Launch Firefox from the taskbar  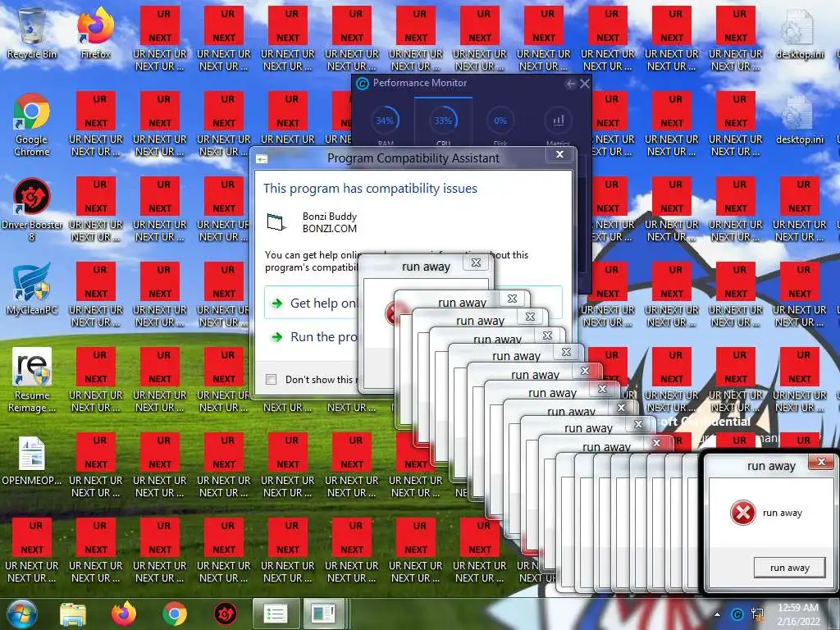click(124, 614)
